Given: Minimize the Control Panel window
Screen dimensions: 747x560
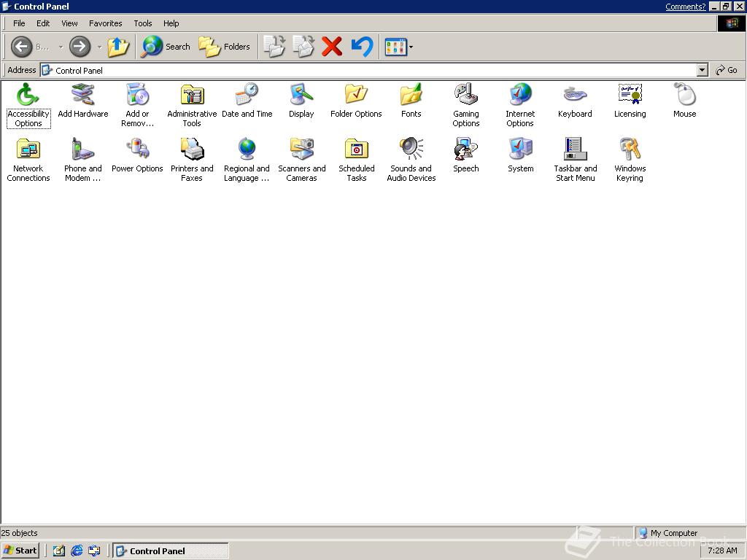Looking at the screenshot, I should coord(714,7).
